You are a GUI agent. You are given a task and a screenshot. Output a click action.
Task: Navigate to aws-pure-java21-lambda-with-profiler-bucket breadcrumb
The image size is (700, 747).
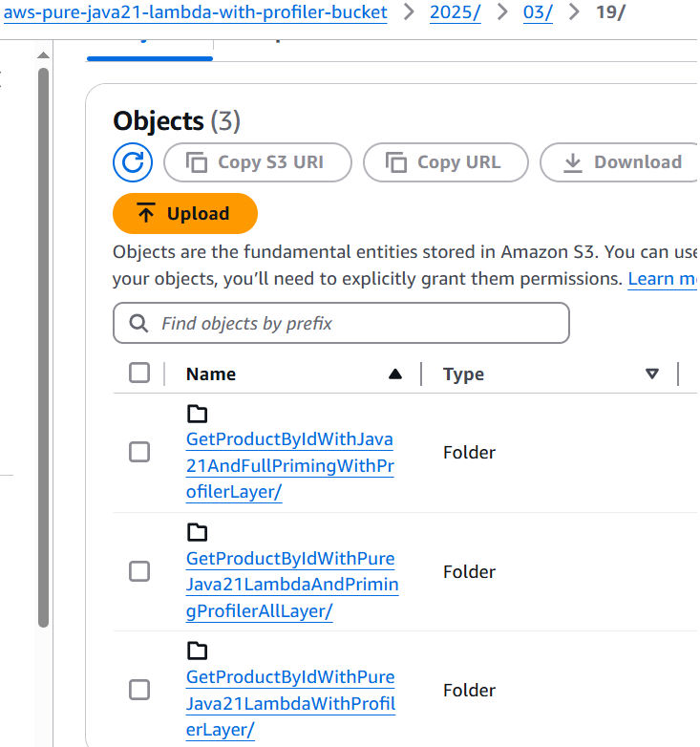pyautogui.click(x=195, y=12)
